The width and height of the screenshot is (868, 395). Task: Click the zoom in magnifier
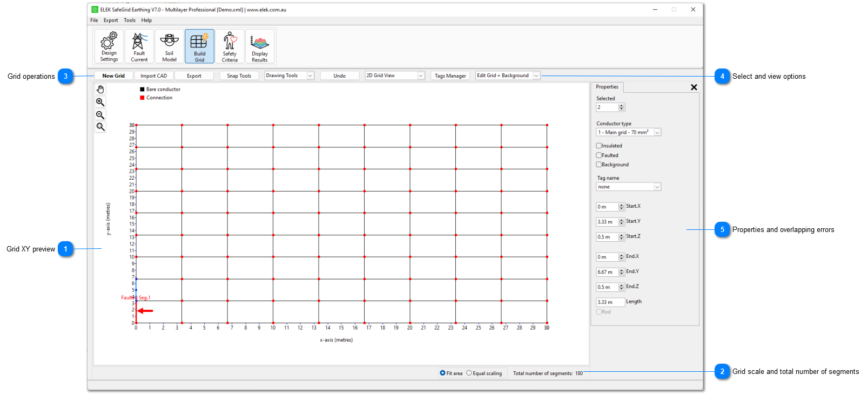pos(100,102)
